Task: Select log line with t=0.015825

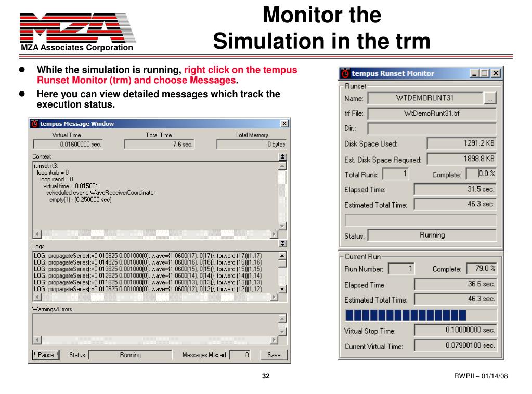Action: [148, 256]
